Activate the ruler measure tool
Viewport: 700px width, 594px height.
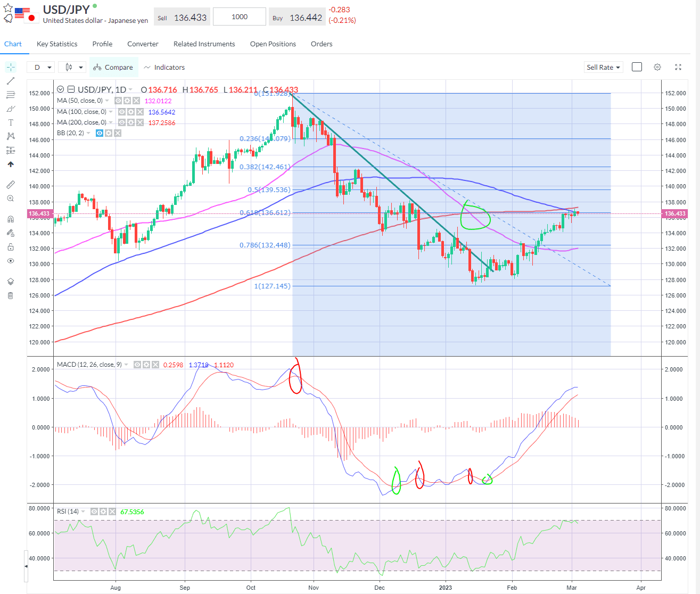click(x=11, y=185)
